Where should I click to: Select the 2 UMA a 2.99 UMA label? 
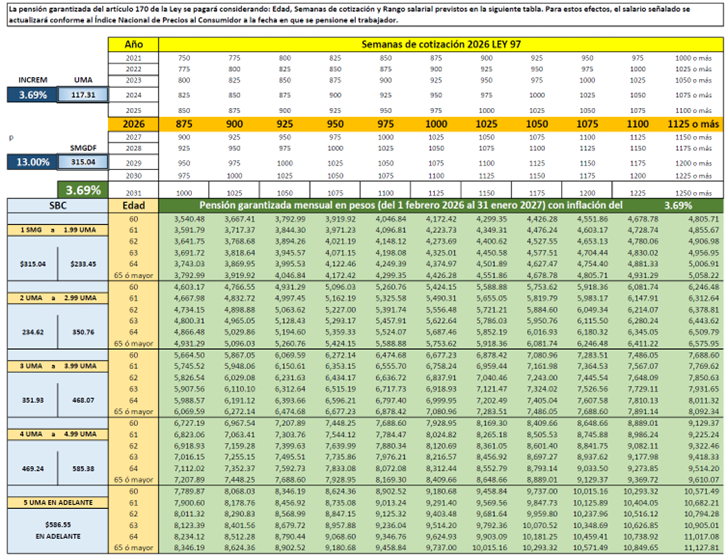(x=58, y=298)
